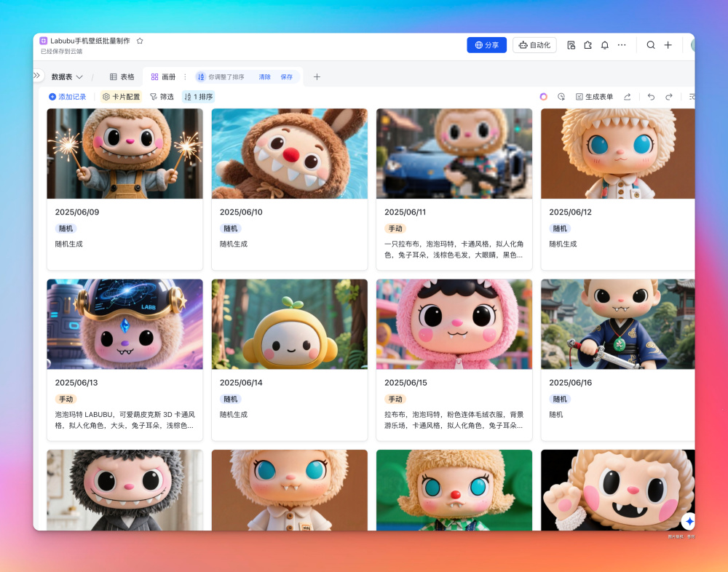This screenshot has width=728, height=572.
Task: Click the date text 2025/06/16
Action: pyautogui.click(x=570, y=383)
